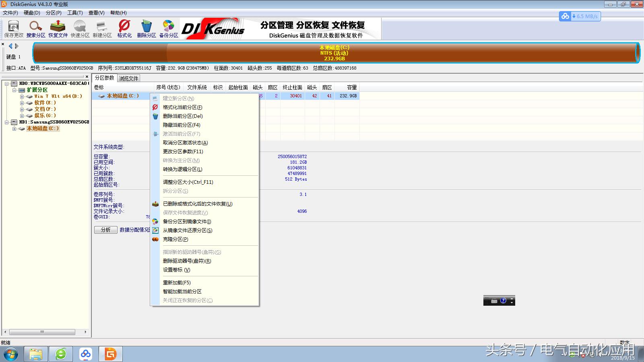644x362 pixels.
Task: Start 快速分区 quick partitioning
Action: [79, 28]
